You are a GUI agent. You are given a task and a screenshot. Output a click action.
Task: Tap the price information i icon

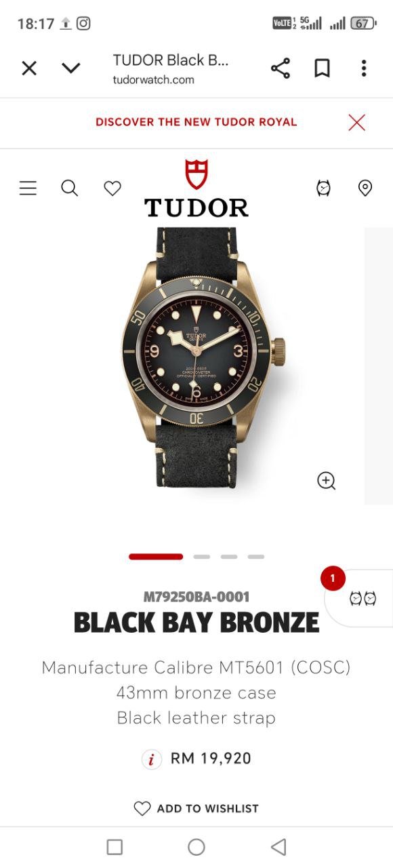coord(152,759)
